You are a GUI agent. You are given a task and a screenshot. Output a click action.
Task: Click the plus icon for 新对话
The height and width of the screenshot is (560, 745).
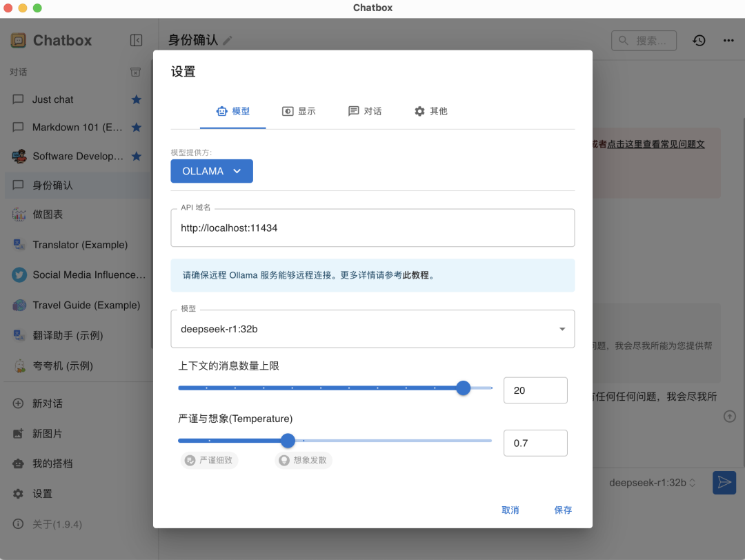[x=18, y=403]
